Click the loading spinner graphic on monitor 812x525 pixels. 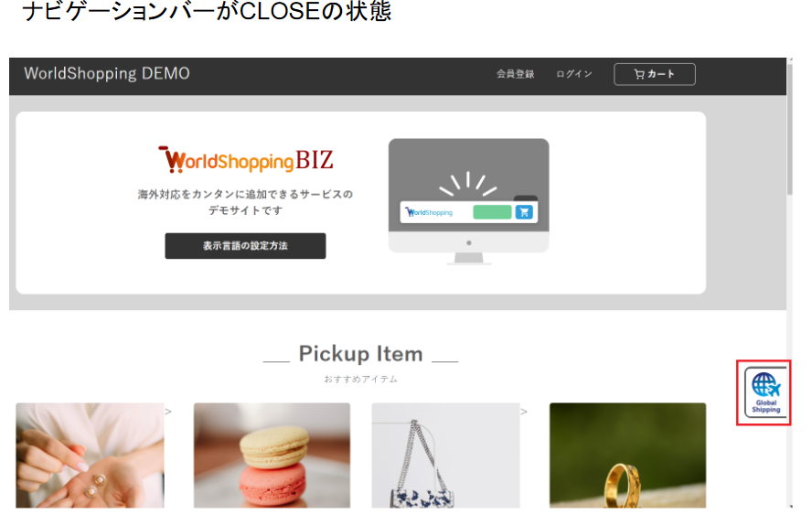468,183
